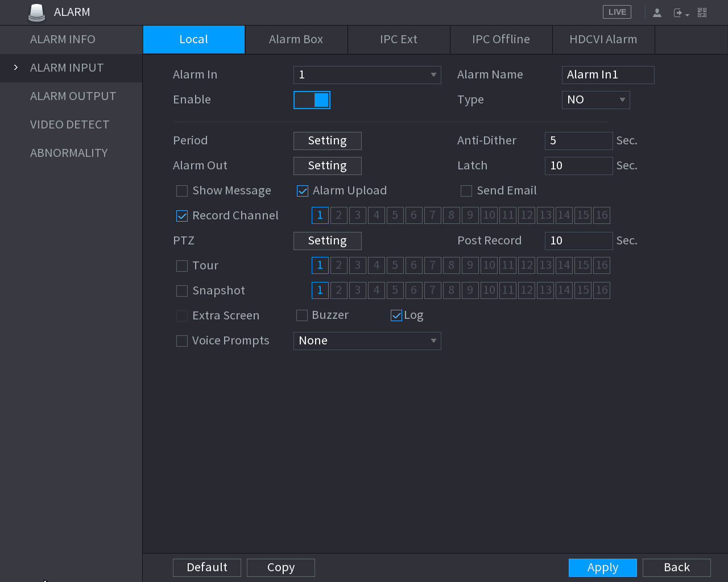Select Record Channel 16 box
Viewport: 728px width, 582px height.
(x=602, y=215)
